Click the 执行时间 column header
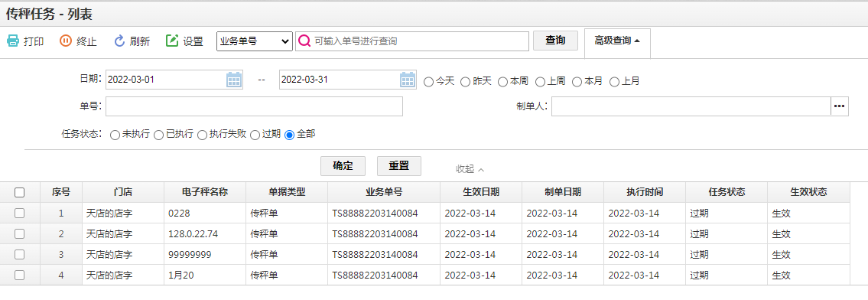 [645, 192]
